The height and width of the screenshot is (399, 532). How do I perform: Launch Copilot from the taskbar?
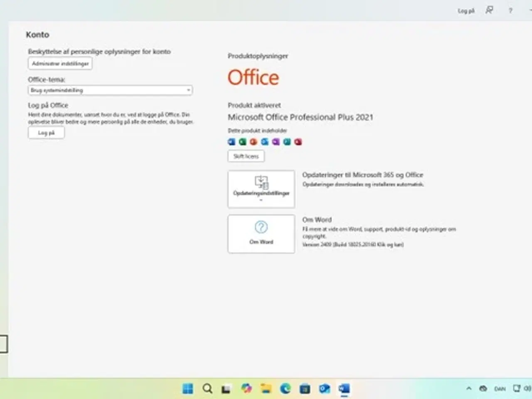click(x=246, y=388)
